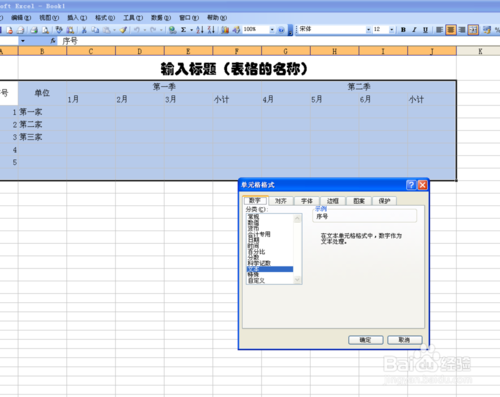Open the font size 12 dropdown
This screenshot has width=500, height=397.
coord(391,30)
